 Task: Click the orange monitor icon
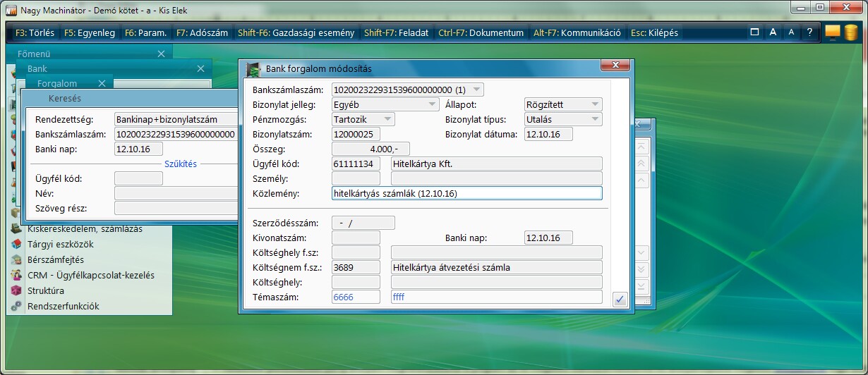(x=833, y=32)
